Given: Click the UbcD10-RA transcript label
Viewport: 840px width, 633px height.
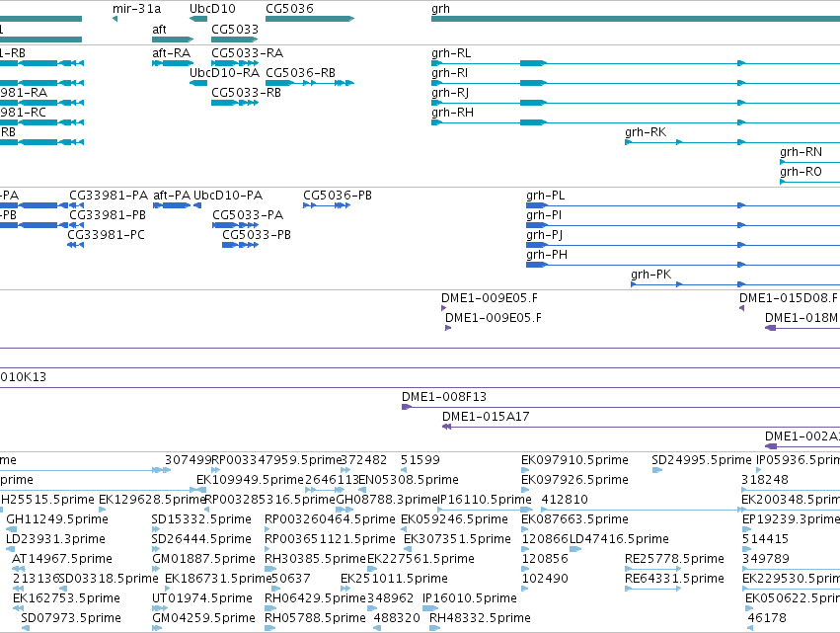Looking at the screenshot, I should coord(224,73).
